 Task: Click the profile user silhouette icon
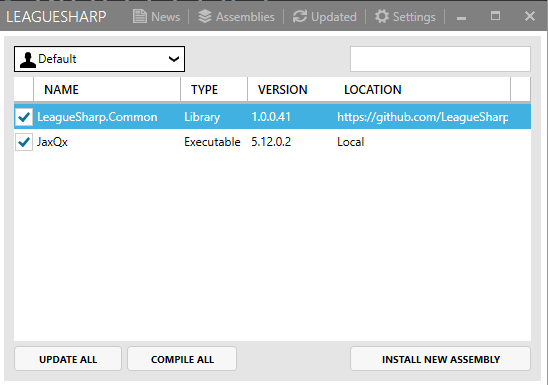28,60
